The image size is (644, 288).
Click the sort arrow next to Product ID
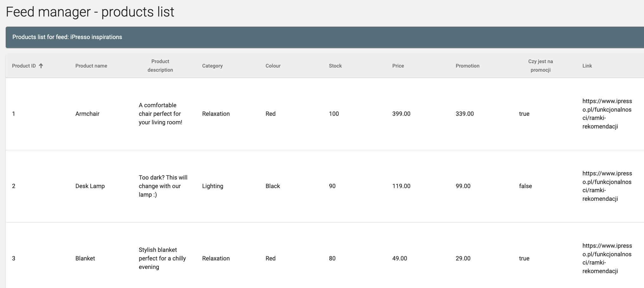41,66
